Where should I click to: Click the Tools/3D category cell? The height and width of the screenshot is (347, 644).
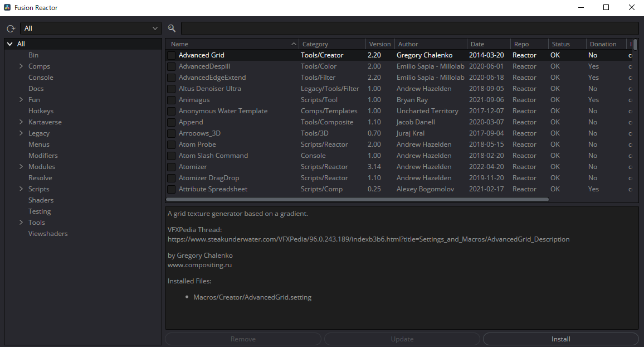pos(315,133)
